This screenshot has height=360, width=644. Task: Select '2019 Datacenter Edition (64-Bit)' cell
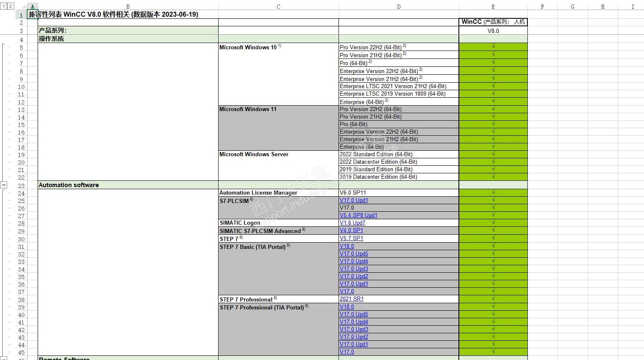(399, 177)
